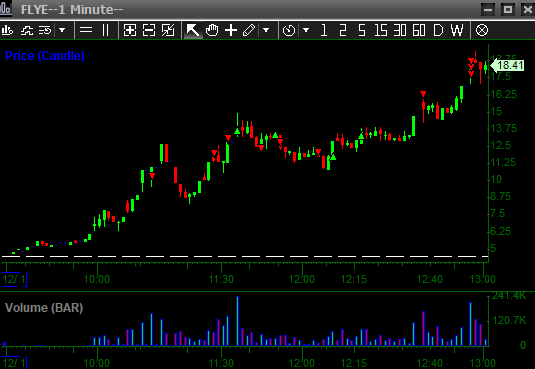Viewport: 535px width, 369px height.
Task: Select the vertical lines tool
Action: [105, 30]
